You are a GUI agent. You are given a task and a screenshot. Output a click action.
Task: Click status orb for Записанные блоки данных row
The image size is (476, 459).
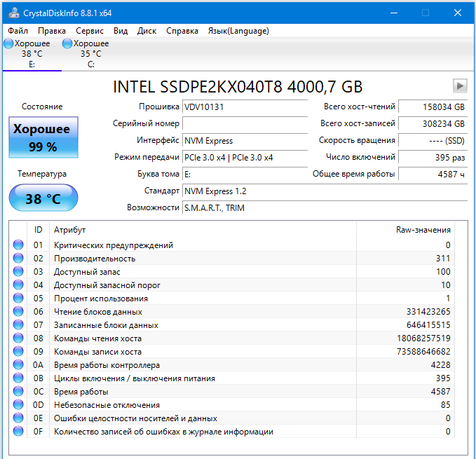(x=18, y=325)
